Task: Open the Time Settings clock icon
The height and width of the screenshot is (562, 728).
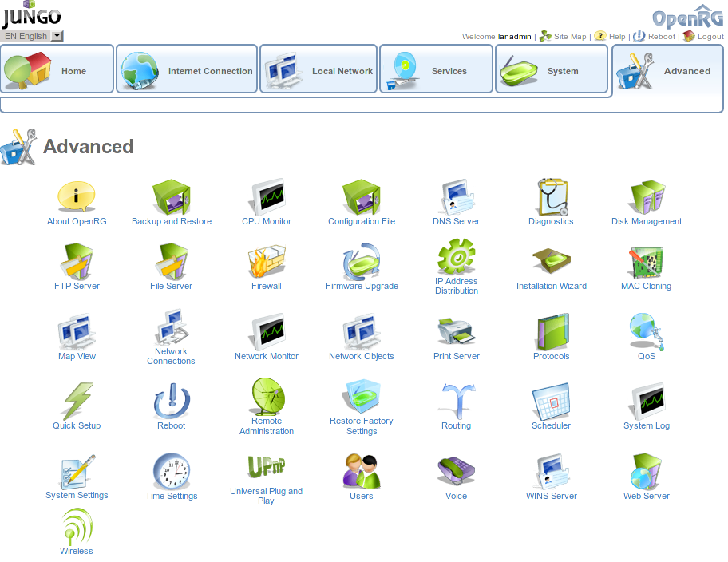Action: tap(172, 471)
